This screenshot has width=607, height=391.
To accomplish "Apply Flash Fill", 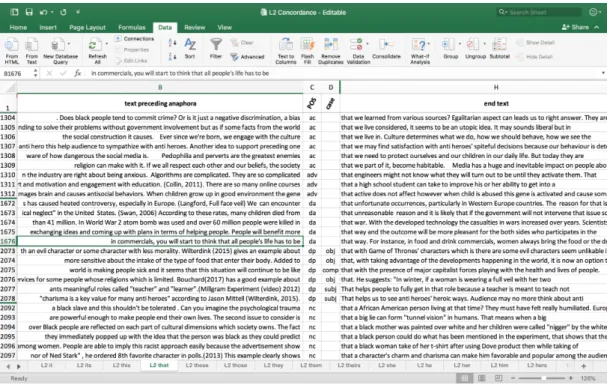I will click(307, 51).
